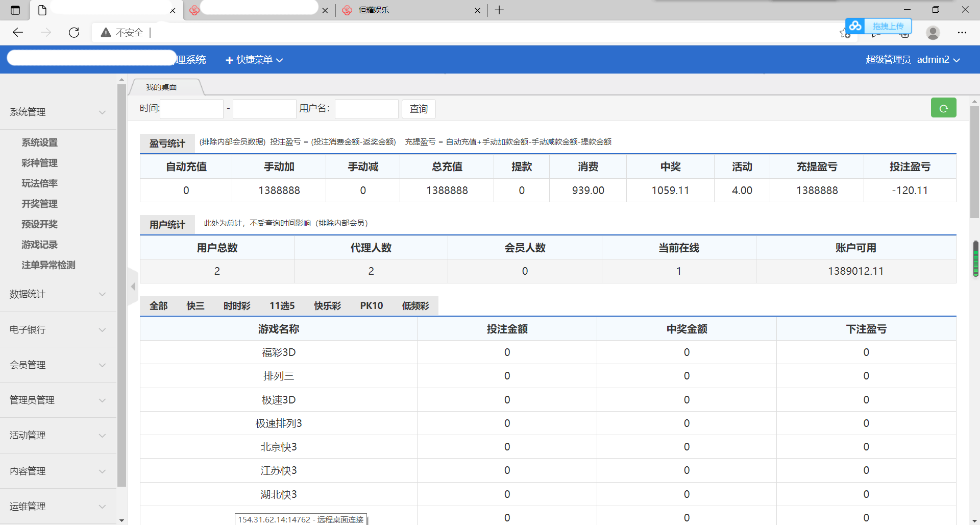Open the 快捷菜单 dropdown menu
The height and width of the screenshot is (525, 980).
coord(254,60)
